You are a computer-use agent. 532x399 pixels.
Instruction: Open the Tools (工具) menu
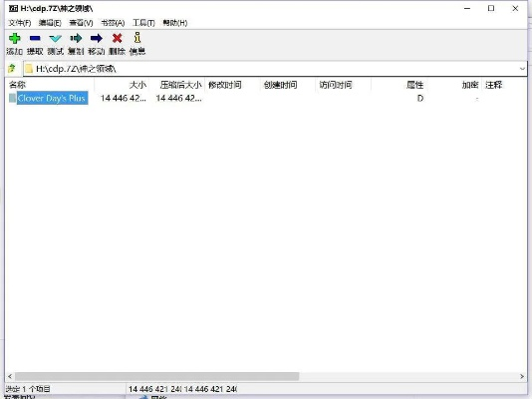(143, 23)
